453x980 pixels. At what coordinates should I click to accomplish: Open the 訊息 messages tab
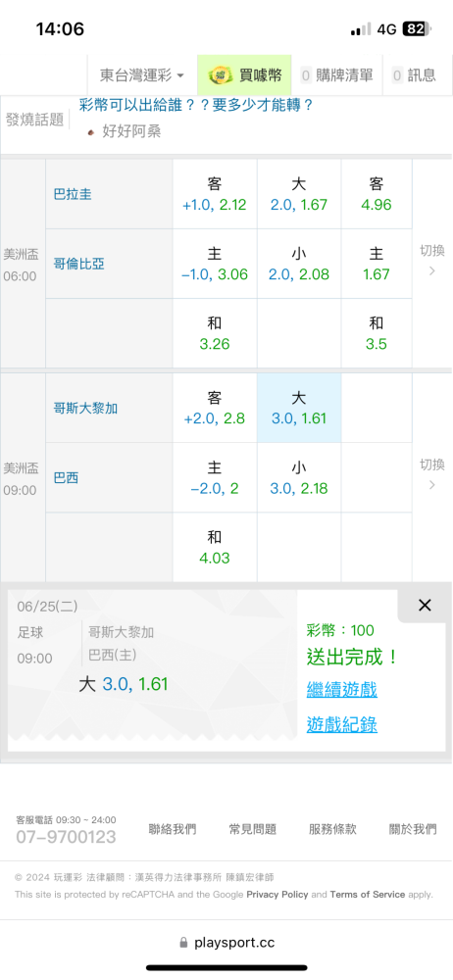414,75
